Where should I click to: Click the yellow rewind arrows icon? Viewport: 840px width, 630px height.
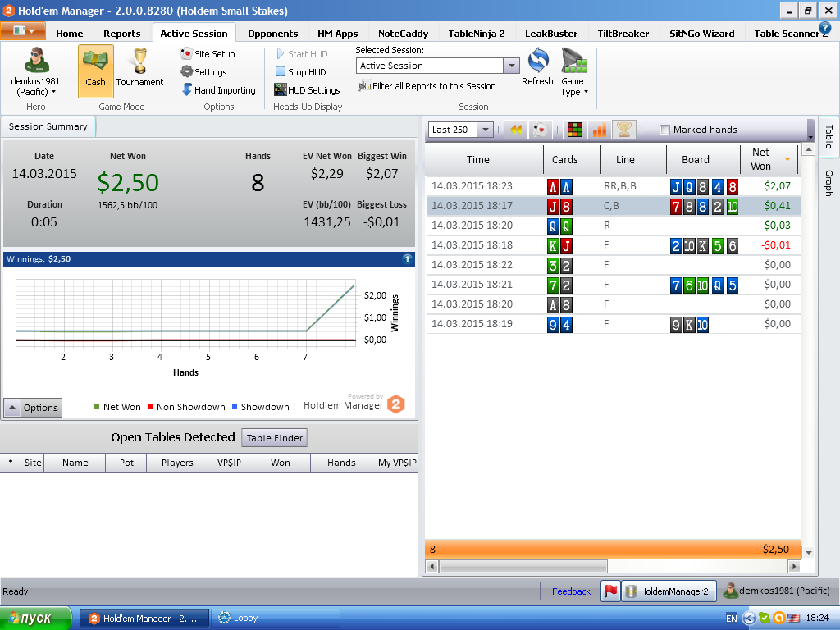516,130
